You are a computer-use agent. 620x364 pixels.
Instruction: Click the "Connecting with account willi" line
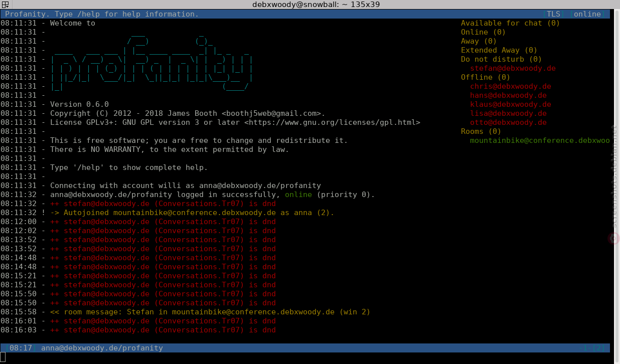click(186, 186)
